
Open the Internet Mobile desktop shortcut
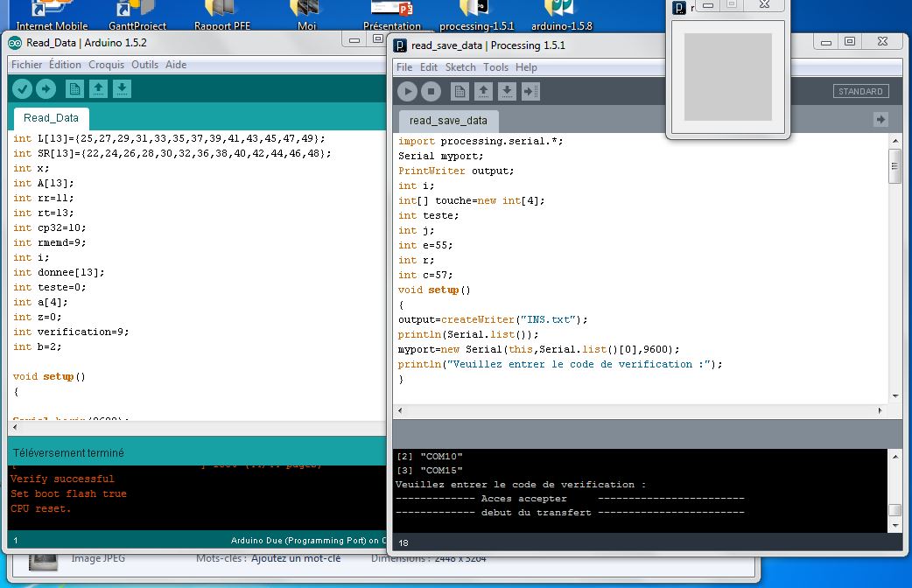[52, 16]
